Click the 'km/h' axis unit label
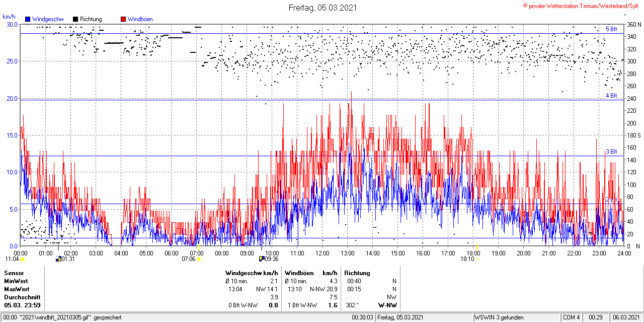 9,17
